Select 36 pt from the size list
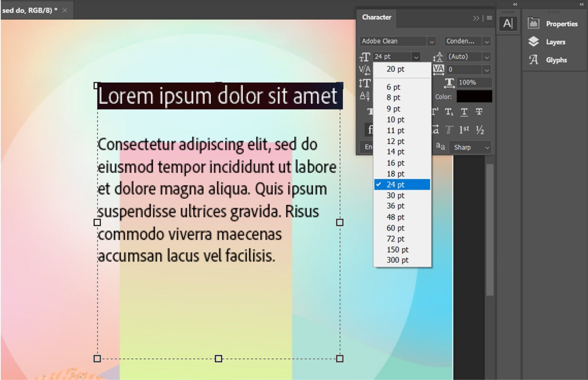The image size is (588, 380). pos(395,206)
